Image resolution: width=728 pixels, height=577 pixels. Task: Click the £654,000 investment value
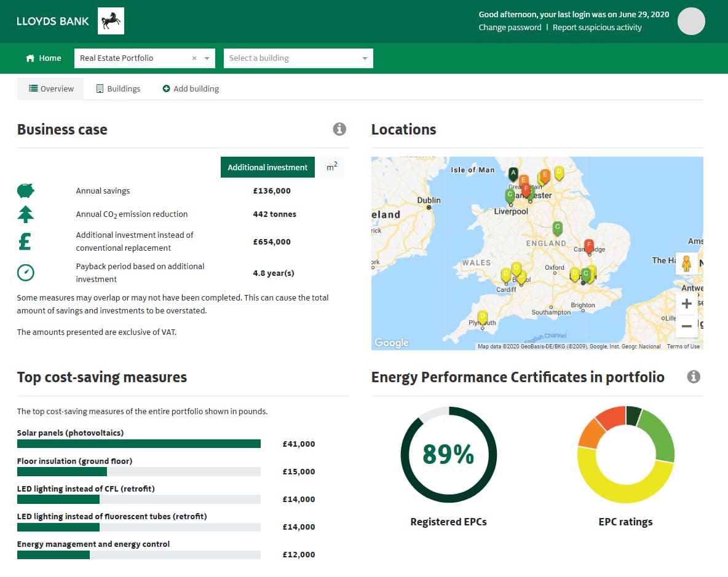[x=272, y=241]
